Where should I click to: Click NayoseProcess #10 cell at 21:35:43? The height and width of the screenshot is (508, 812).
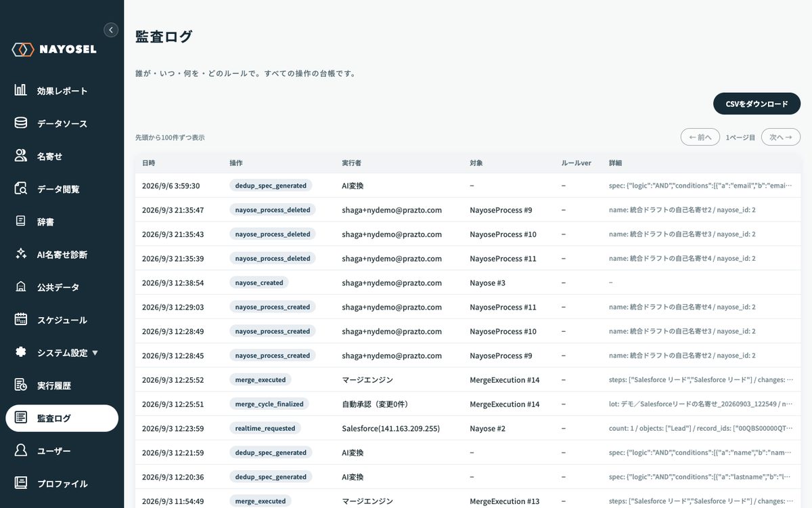pos(503,234)
